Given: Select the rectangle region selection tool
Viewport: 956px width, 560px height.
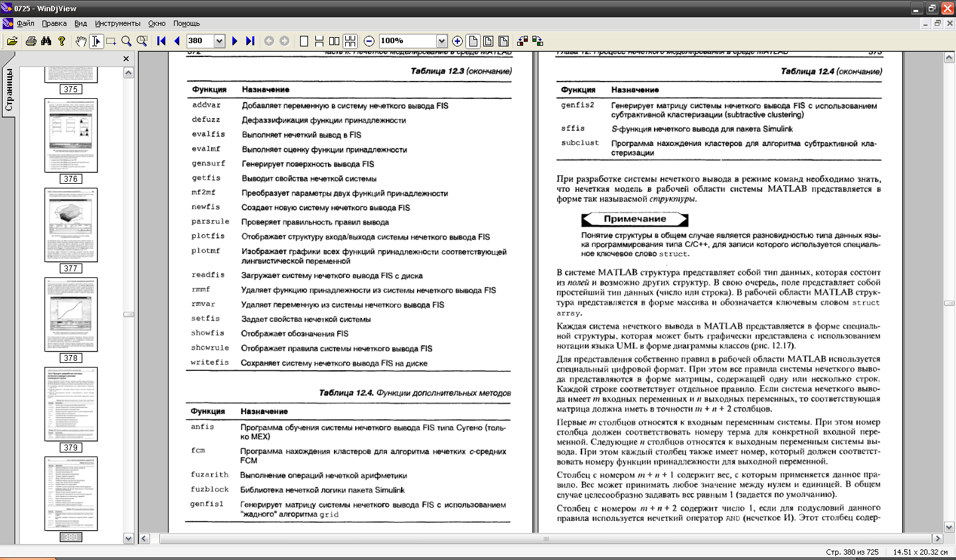Looking at the screenshot, I should pos(111,41).
